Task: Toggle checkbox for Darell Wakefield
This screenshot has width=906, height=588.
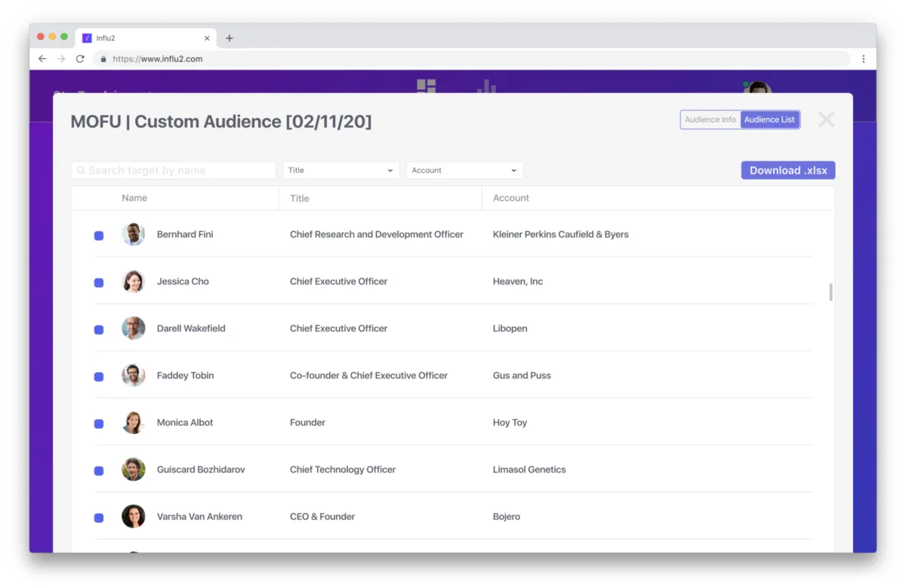Action: pos(99,330)
